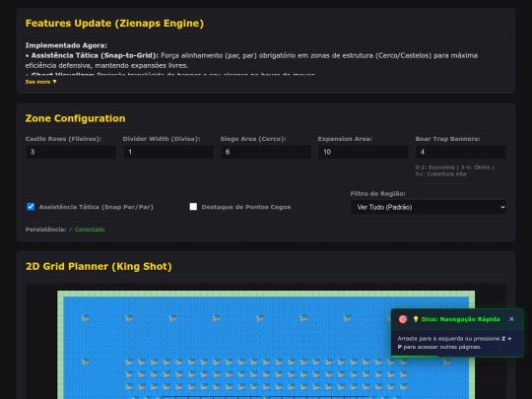Edit the Siege Area (Cerco) field
532x399 pixels.
[x=266, y=152]
